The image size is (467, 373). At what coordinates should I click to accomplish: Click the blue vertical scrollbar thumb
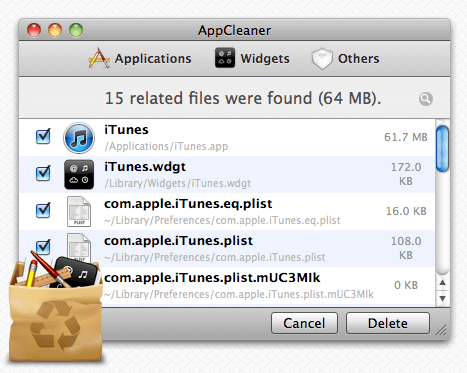(442, 149)
